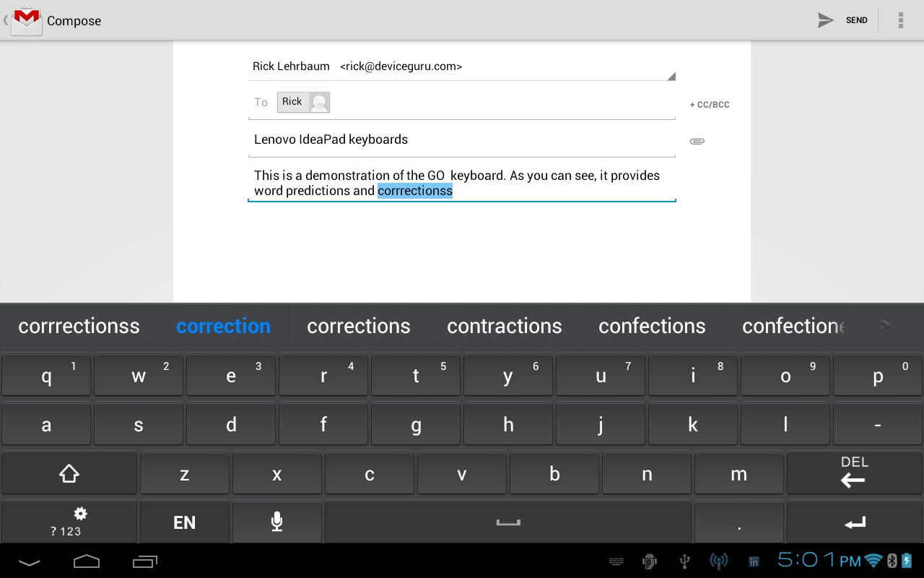Tap the i key
This screenshot has height=578, width=924.
coord(693,374)
